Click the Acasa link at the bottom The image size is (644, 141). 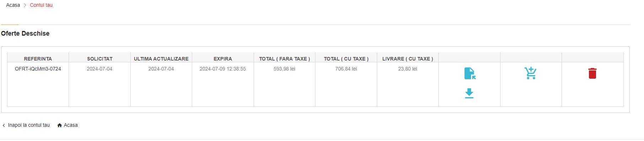(x=71, y=125)
